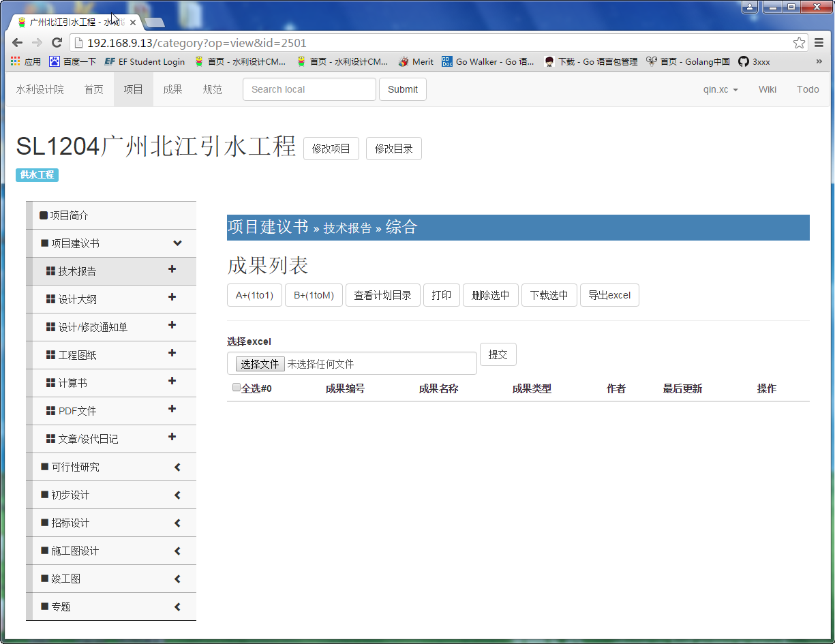Click the 打印 print button
This screenshot has height=644, width=835.
(x=442, y=295)
